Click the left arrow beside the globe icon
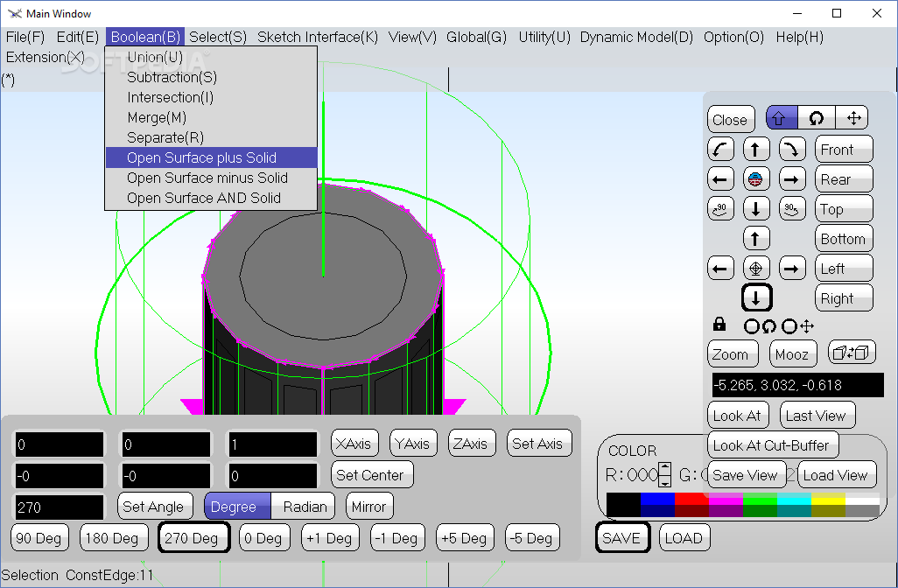The image size is (898, 588). click(x=720, y=179)
